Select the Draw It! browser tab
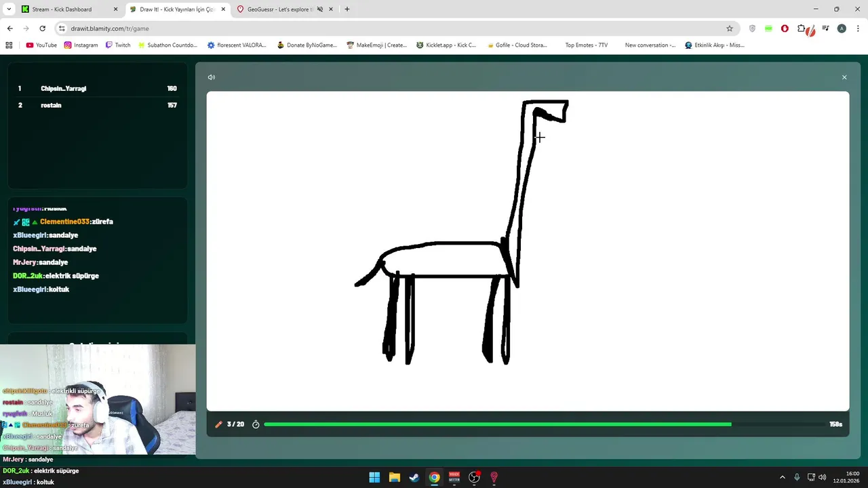Viewport: 868px width, 488px height. 178,9
